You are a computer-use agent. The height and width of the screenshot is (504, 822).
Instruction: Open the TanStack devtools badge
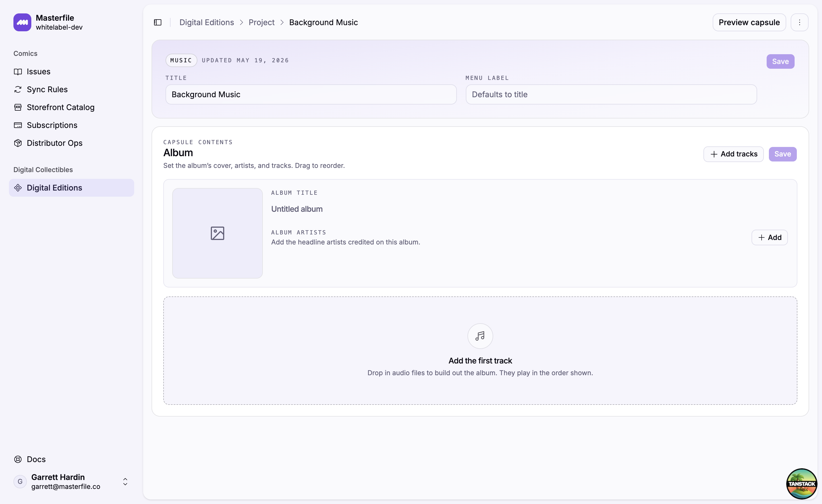[802, 484]
